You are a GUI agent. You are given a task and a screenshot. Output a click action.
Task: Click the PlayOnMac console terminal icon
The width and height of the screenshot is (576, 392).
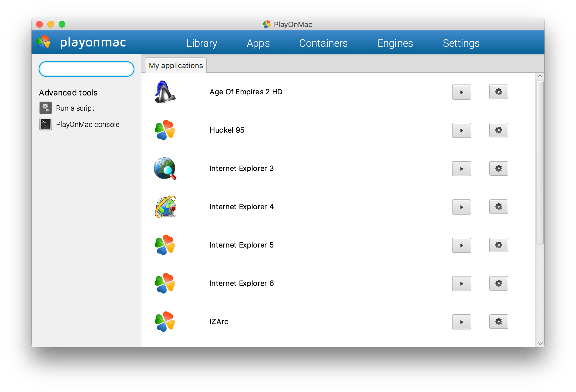(x=45, y=124)
